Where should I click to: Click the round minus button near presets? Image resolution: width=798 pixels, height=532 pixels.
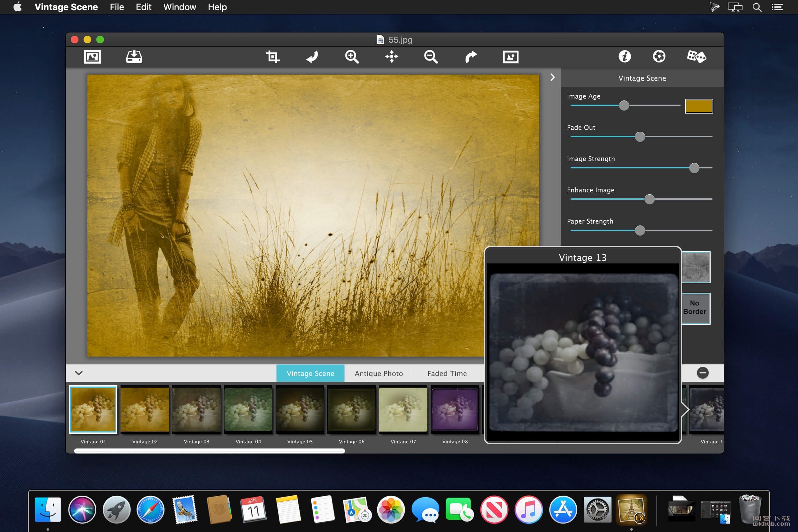click(703, 373)
